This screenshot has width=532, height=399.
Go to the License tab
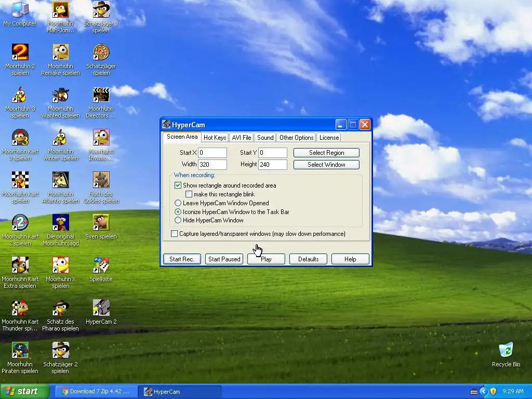329,137
